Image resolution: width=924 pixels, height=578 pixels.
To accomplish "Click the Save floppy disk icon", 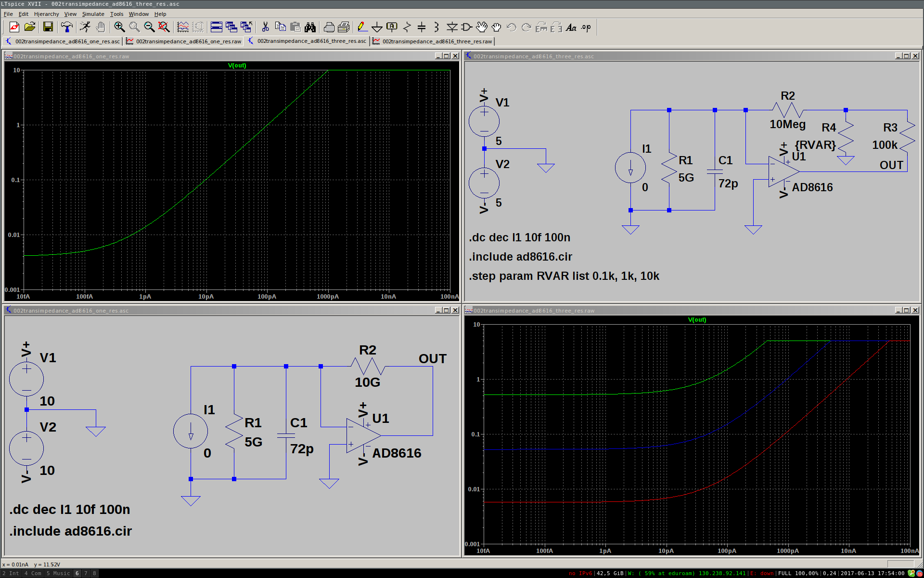I will pyautogui.click(x=48, y=27).
